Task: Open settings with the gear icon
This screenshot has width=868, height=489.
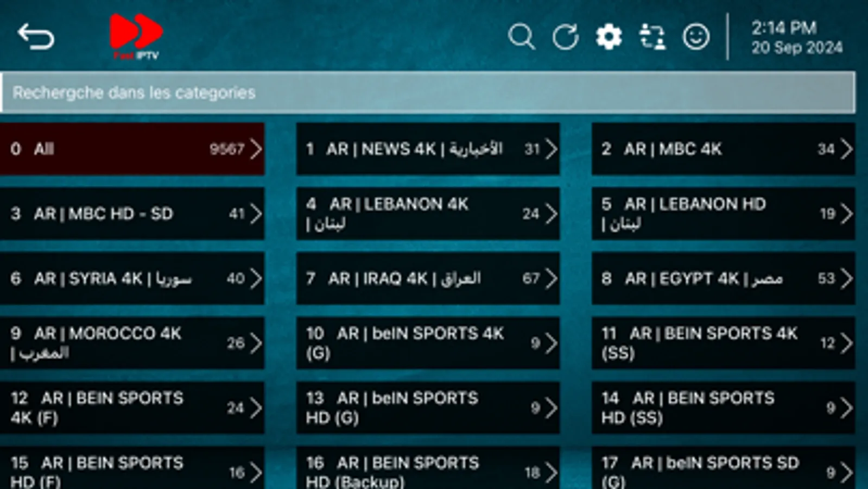Action: coord(609,37)
